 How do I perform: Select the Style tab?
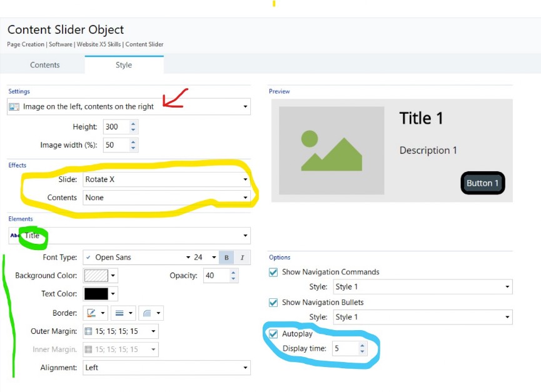point(124,65)
